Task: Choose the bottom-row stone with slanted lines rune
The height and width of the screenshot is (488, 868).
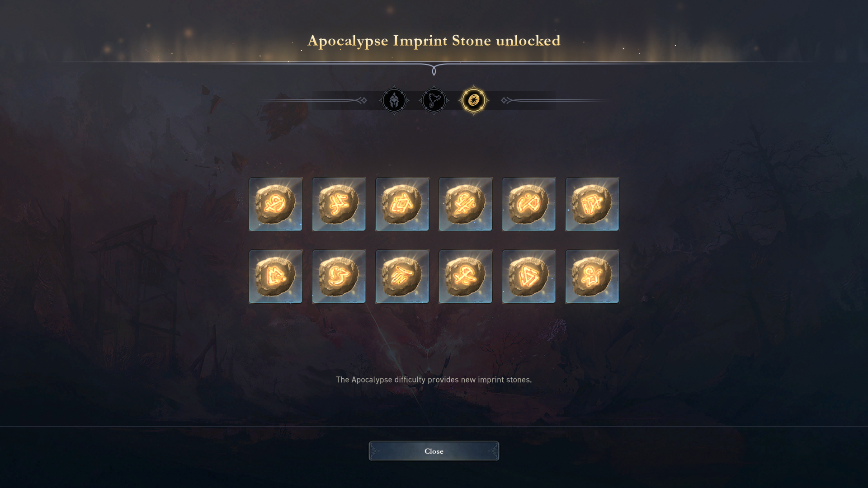Action: click(402, 277)
